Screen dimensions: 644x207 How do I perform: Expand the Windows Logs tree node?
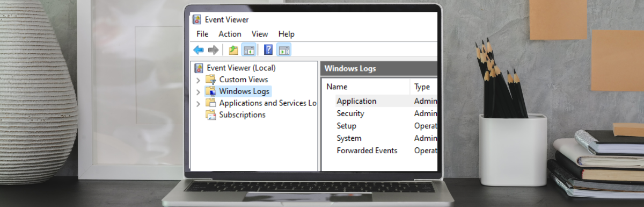point(198,92)
